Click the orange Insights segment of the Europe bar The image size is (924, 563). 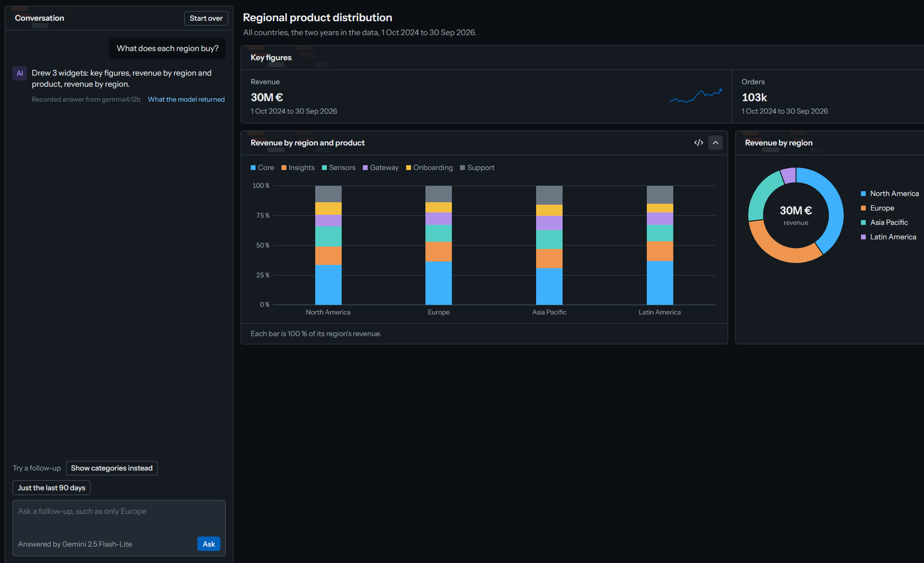(438, 251)
